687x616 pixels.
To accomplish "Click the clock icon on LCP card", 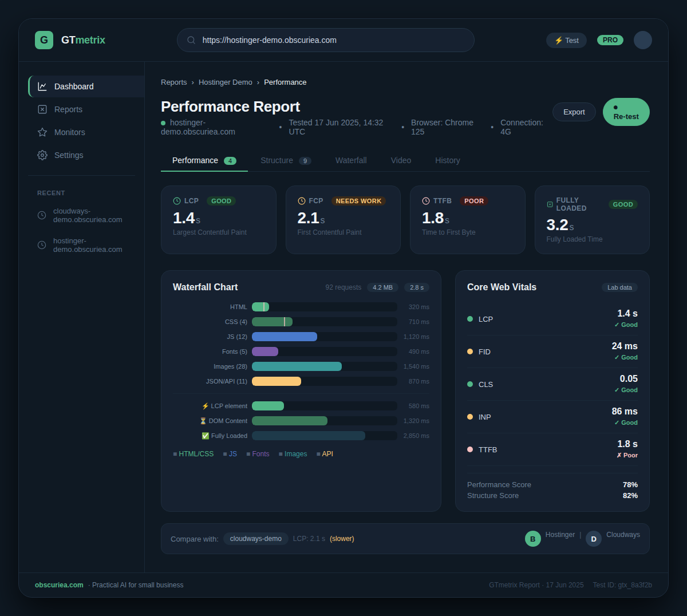I will (x=177, y=201).
